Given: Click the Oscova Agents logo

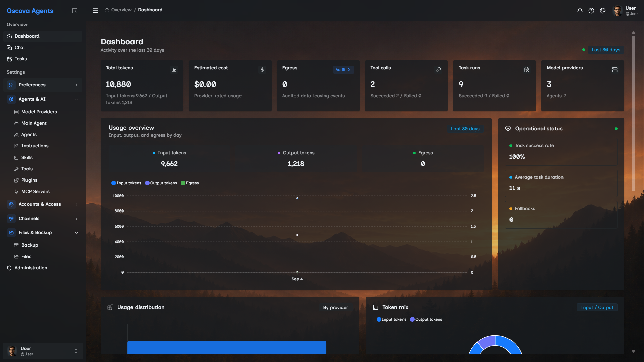Looking at the screenshot, I should click(x=30, y=11).
